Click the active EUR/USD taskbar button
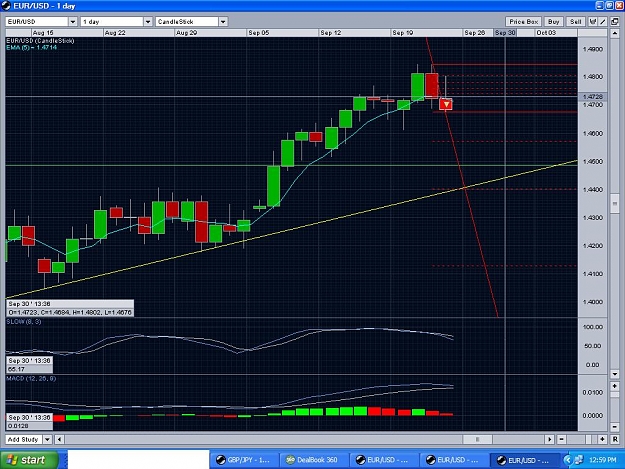This screenshot has width=625, height=469. pyautogui.click(x=524, y=460)
